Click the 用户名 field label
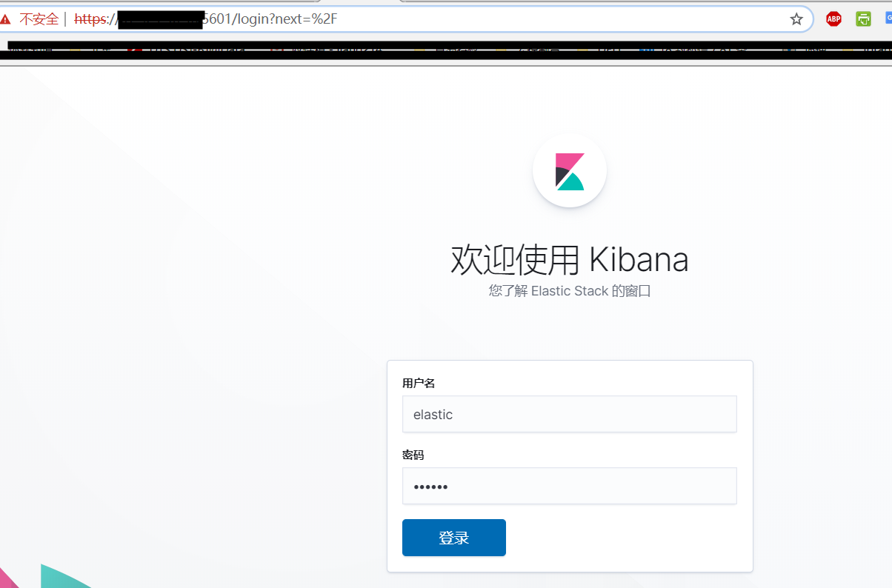 (419, 383)
